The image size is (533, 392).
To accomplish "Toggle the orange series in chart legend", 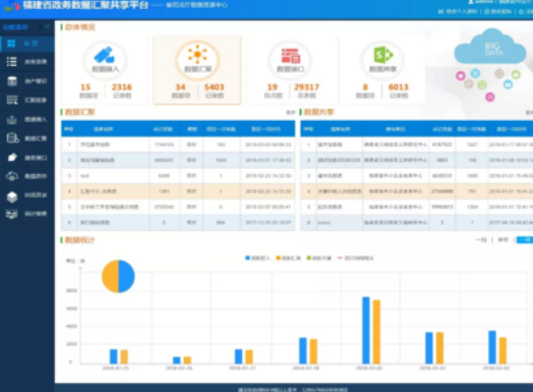I will tap(288, 258).
